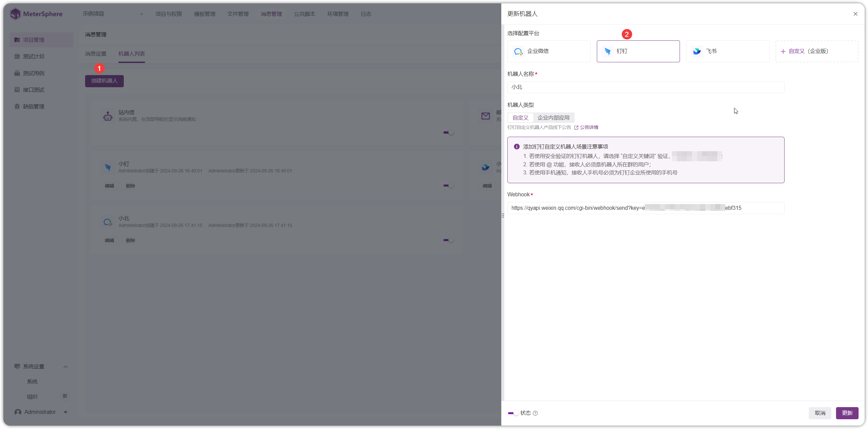The height and width of the screenshot is (429, 868).
Task: Focus the Webhook URL input field
Action: point(646,208)
